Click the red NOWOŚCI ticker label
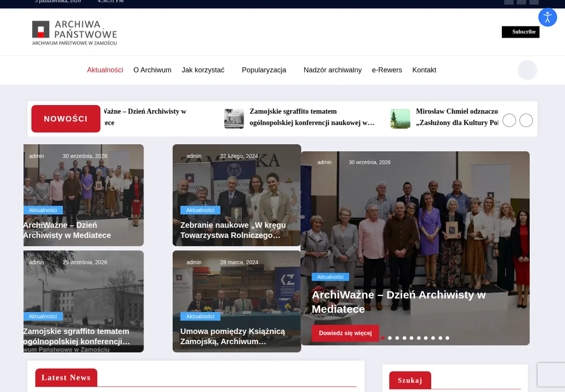This screenshot has width=565, height=392. pyautogui.click(x=66, y=119)
